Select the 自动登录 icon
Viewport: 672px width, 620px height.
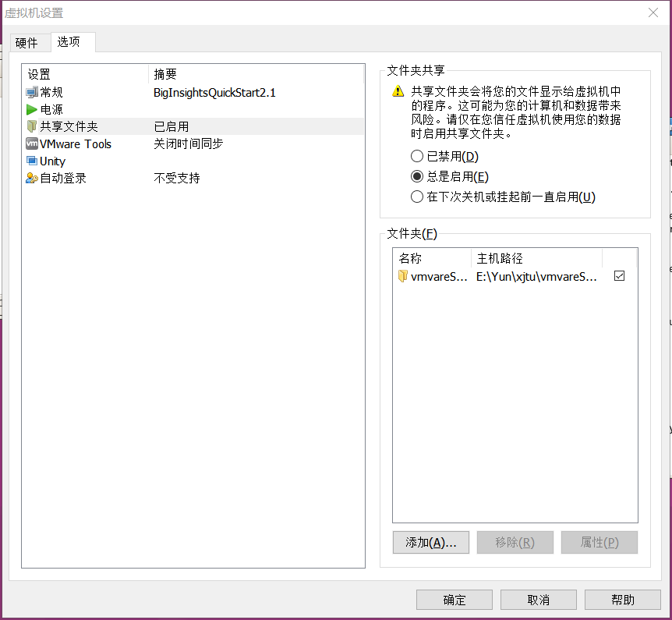point(30,178)
